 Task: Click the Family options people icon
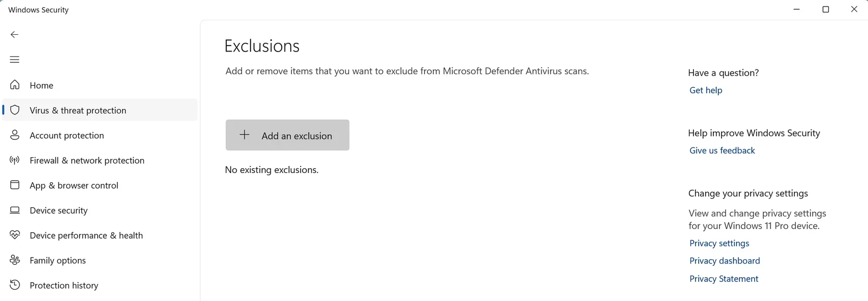15,260
